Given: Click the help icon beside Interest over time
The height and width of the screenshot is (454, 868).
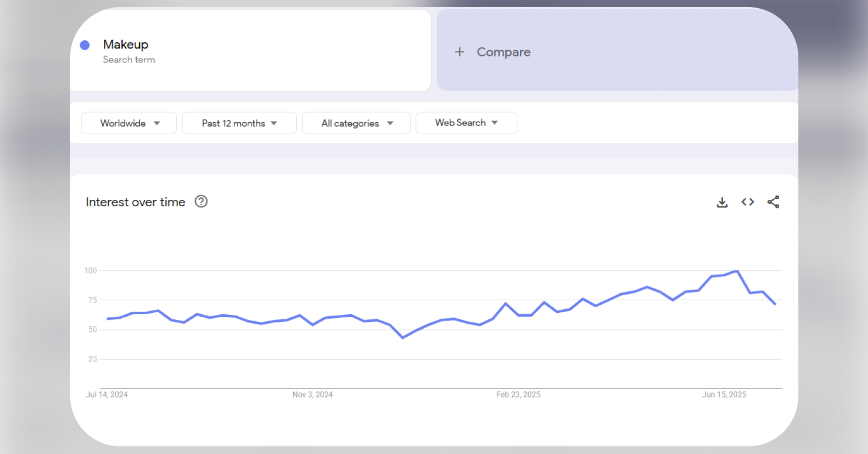Looking at the screenshot, I should [201, 201].
